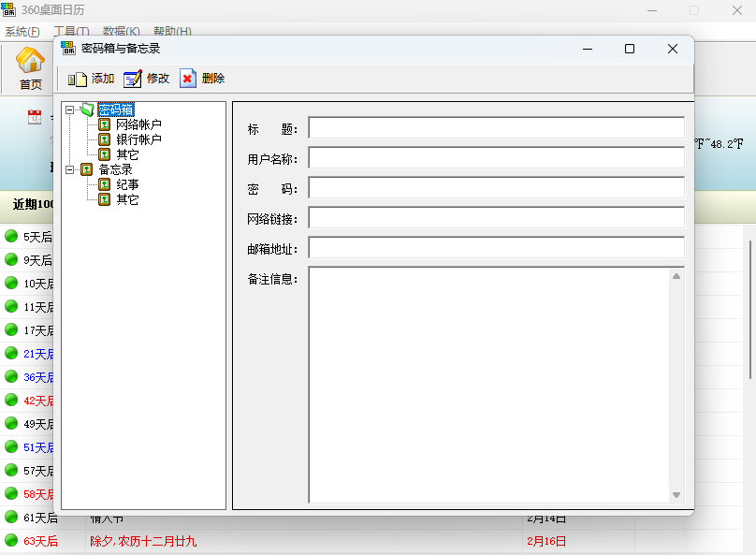Click the 邮箱地址 input field
756x555 pixels.
[496, 248]
